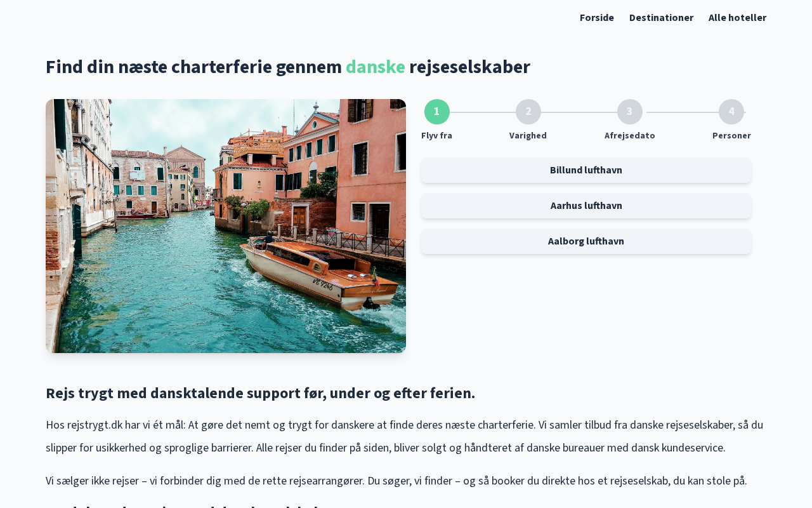The width and height of the screenshot is (812, 508).
Task: Click the green word danske in heading
Action: 375,67
